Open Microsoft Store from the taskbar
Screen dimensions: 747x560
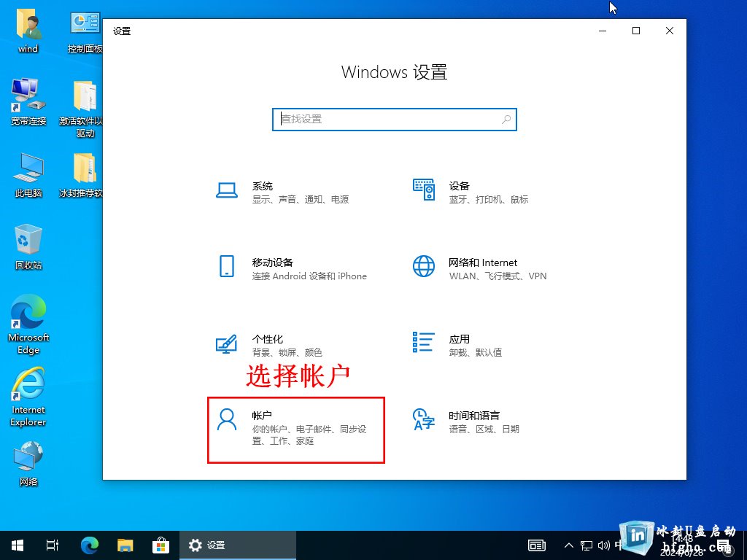[160, 545]
